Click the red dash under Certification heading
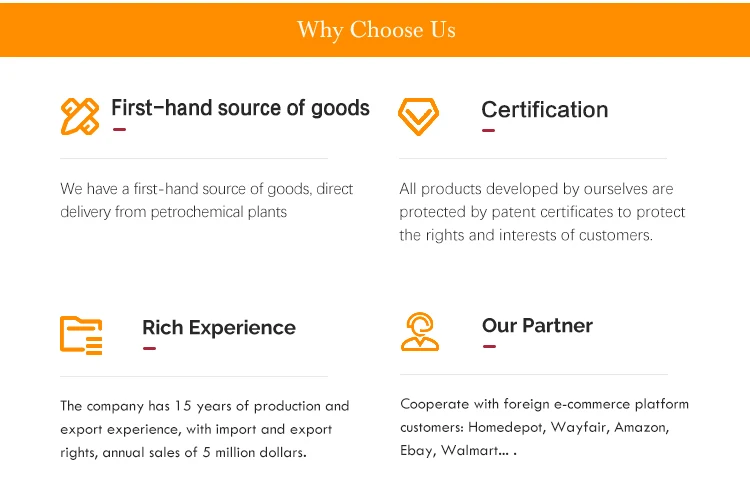 (488, 130)
